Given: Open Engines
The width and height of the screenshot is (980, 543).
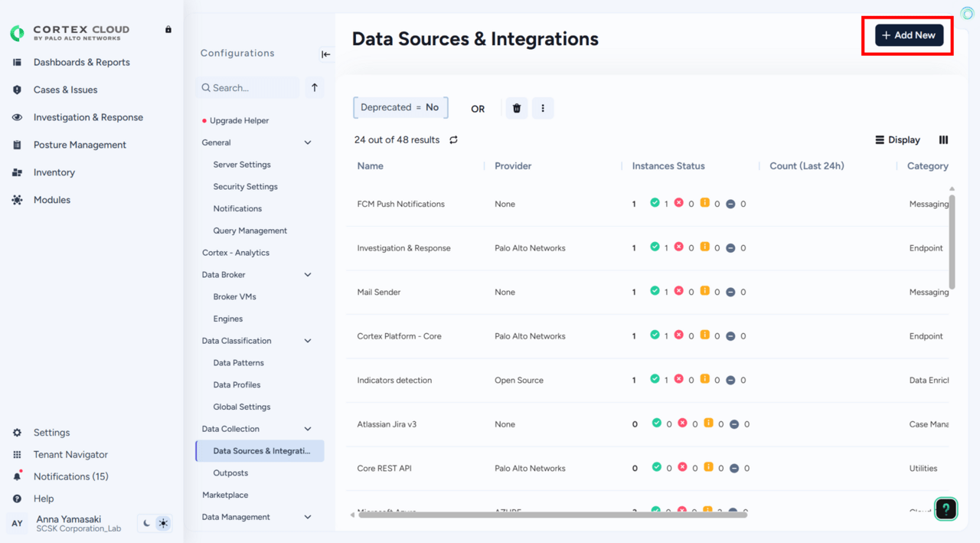Looking at the screenshot, I should pos(228,319).
